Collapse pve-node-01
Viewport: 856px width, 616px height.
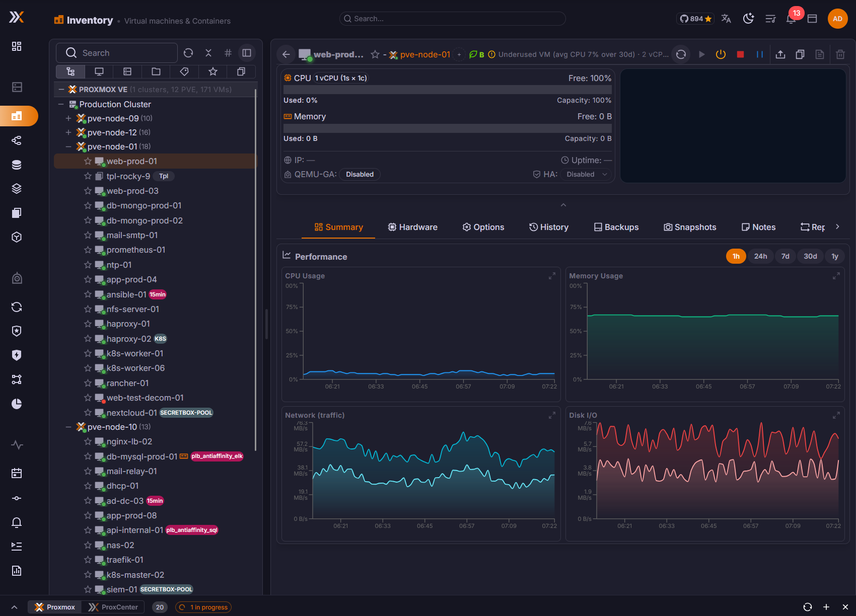68,146
